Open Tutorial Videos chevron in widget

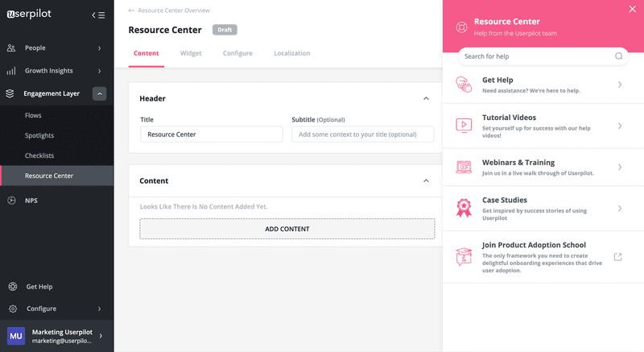(620, 126)
